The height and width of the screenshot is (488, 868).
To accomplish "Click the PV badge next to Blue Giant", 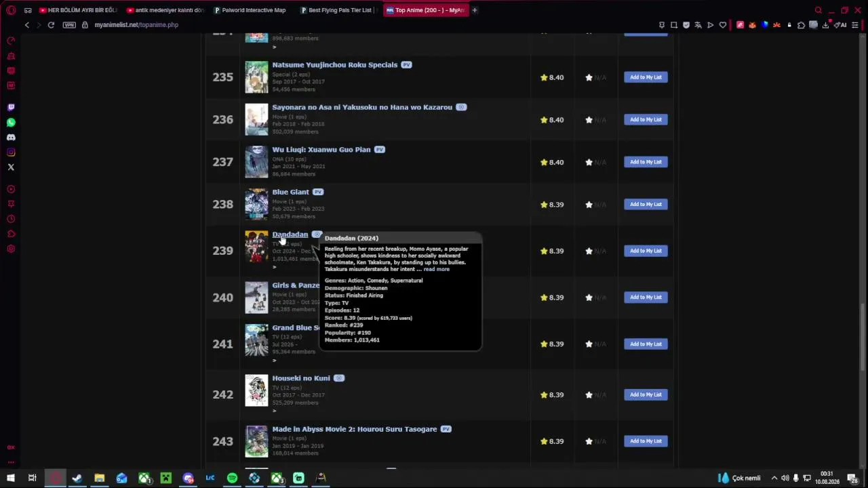I will pos(318,192).
